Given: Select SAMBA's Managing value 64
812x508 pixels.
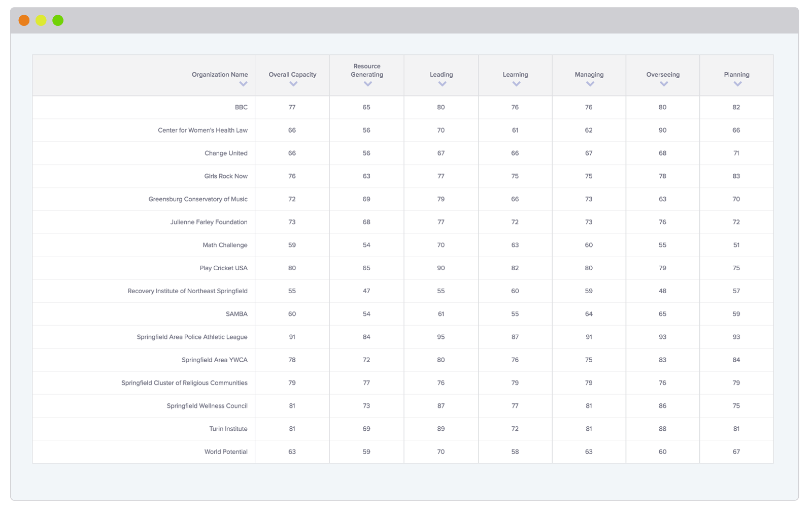Looking at the screenshot, I should click(x=589, y=314).
